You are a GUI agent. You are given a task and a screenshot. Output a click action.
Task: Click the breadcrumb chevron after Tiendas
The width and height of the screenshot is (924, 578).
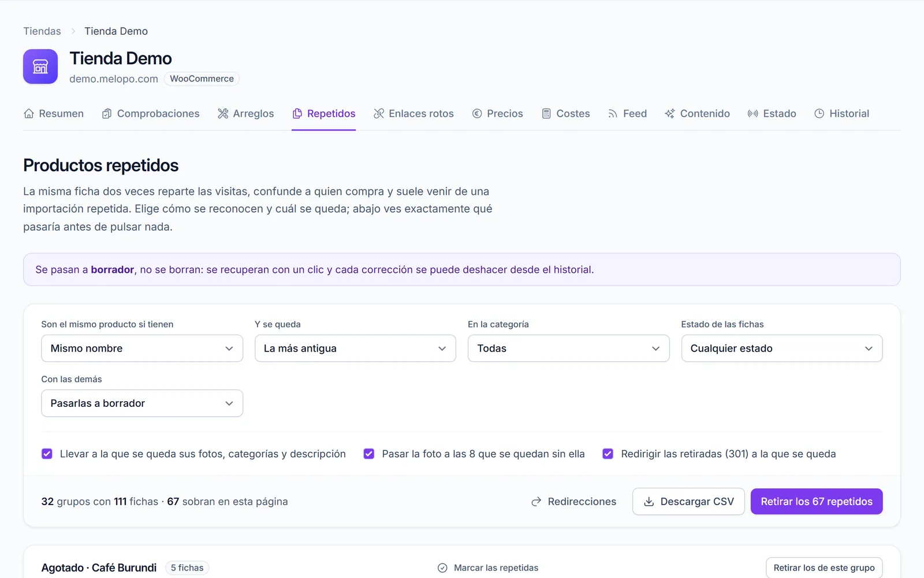click(x=73, y=31)
